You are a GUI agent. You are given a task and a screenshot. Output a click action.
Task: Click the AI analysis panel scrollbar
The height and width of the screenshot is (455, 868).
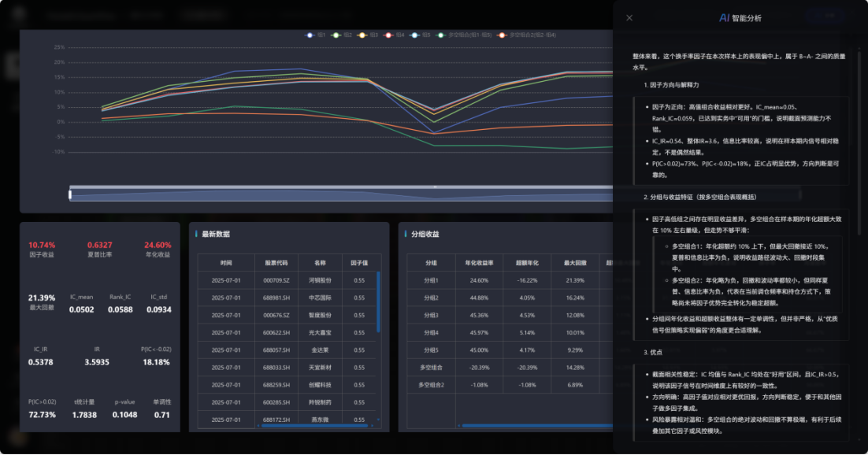point(859,157)
